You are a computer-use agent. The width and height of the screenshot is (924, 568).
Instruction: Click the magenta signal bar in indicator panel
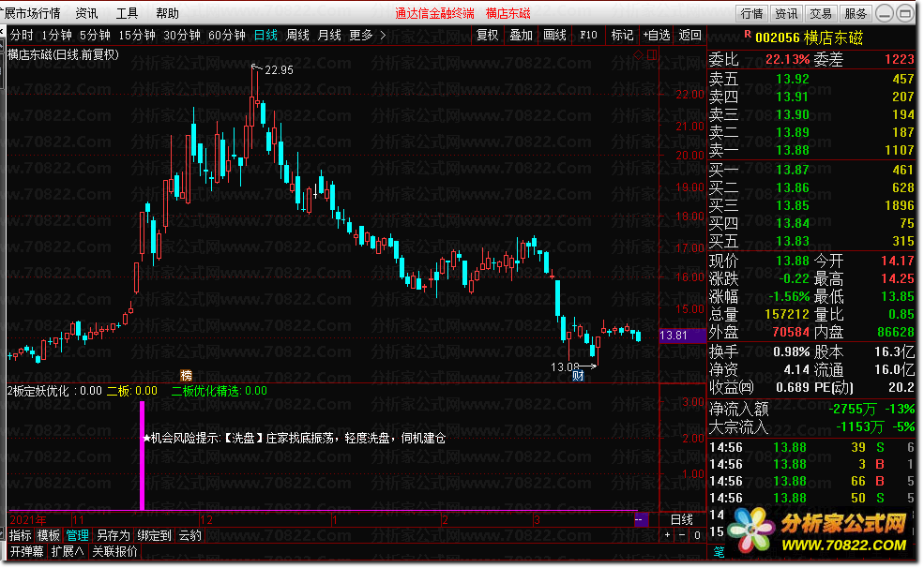142,456
